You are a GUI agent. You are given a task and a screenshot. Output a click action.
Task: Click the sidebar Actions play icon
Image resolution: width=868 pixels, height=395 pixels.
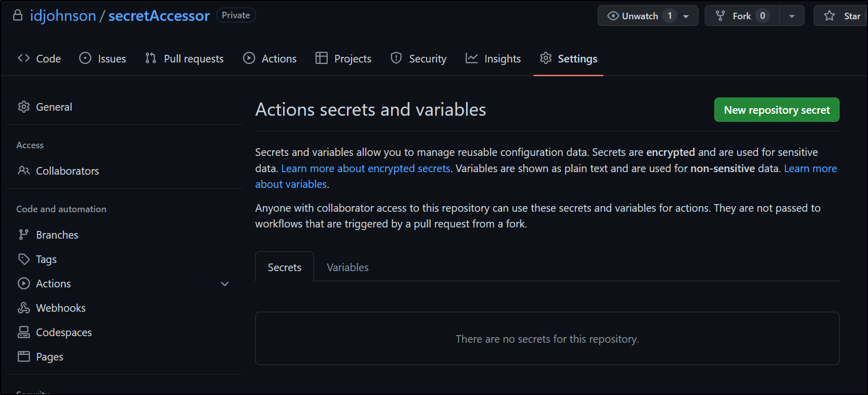(x=24, y=283)
